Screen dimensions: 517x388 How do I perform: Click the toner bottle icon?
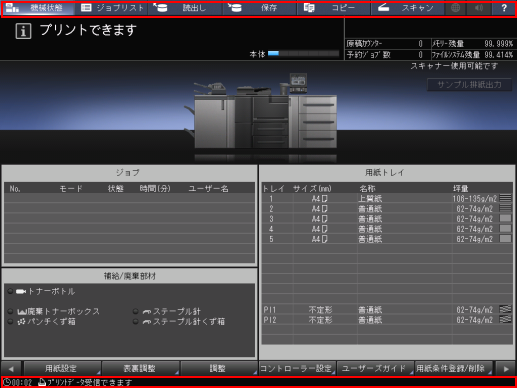(21, 292)
